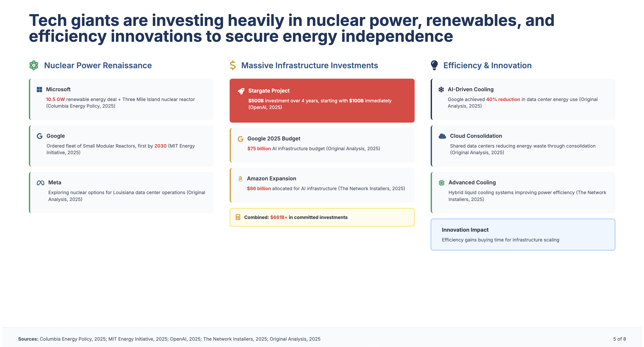Click the $75 billion figure
This screenshot has width=644, height=347.
(x=259, y=149)
